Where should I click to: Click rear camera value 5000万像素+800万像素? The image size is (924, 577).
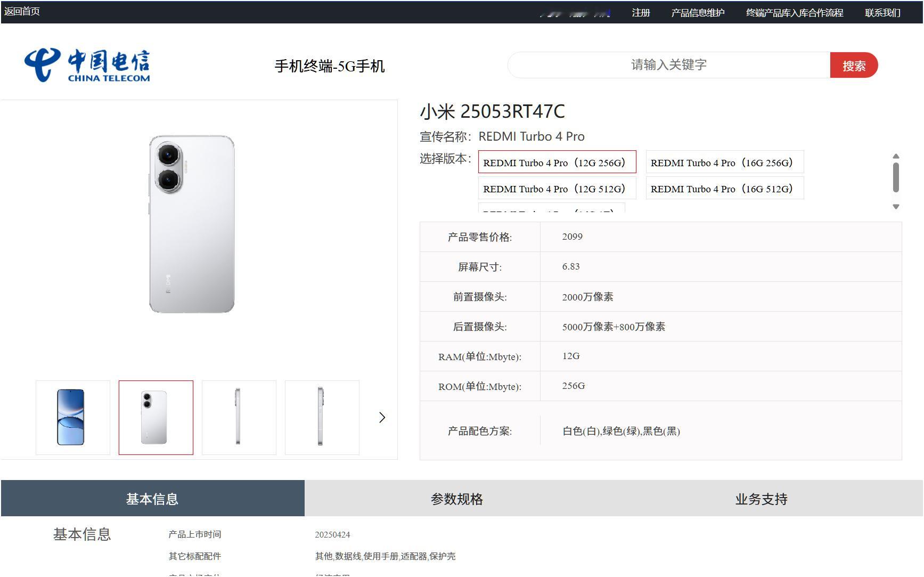point(614,327)
